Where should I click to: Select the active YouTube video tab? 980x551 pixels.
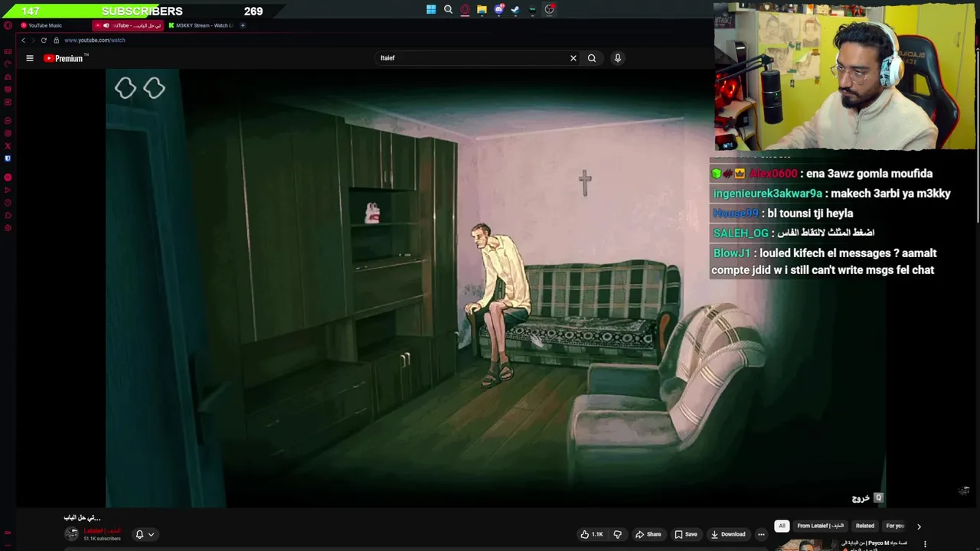[129, 25]
